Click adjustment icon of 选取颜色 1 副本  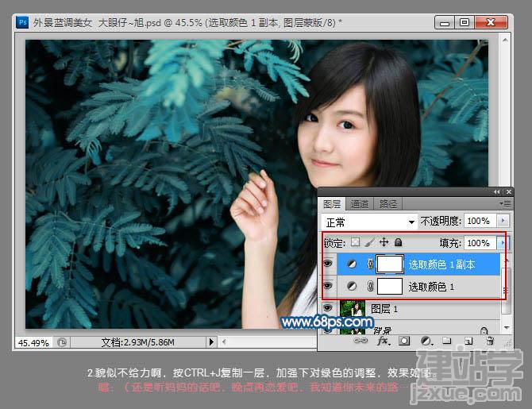coord(352,264)
